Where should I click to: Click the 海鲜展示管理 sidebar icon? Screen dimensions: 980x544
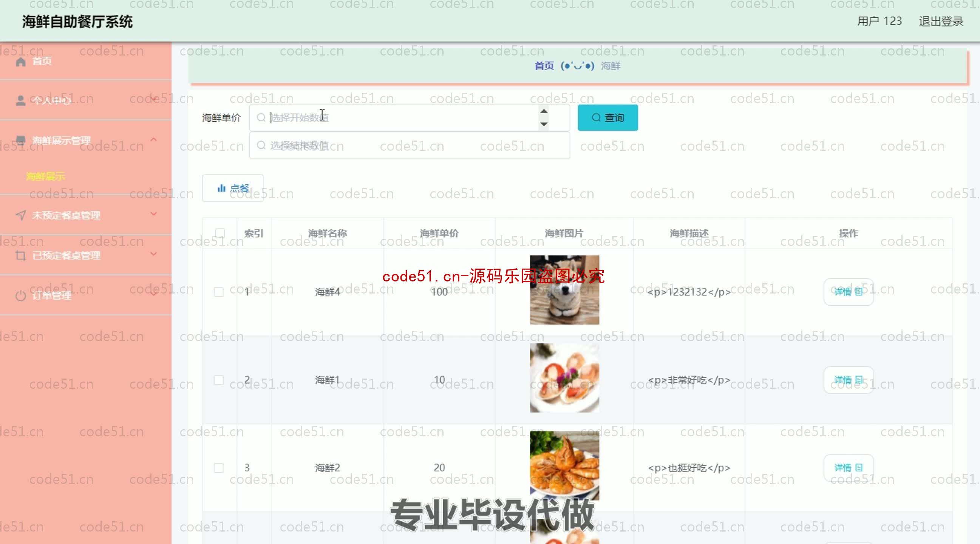point(21,141)
